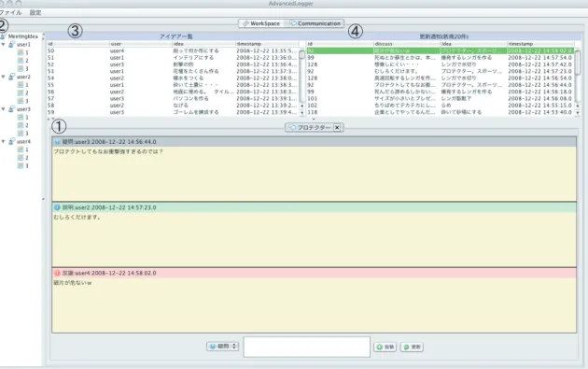This screenshot has height=369, width=588.
Task: Select idea row 59 ゴーレムを錬成する
Action: coord(173,112)
